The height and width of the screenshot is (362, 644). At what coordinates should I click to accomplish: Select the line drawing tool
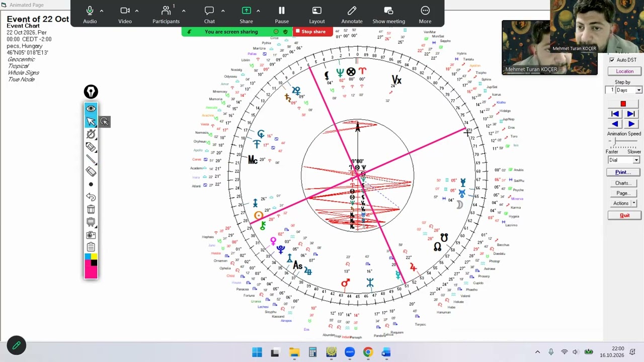click(91, 159)
